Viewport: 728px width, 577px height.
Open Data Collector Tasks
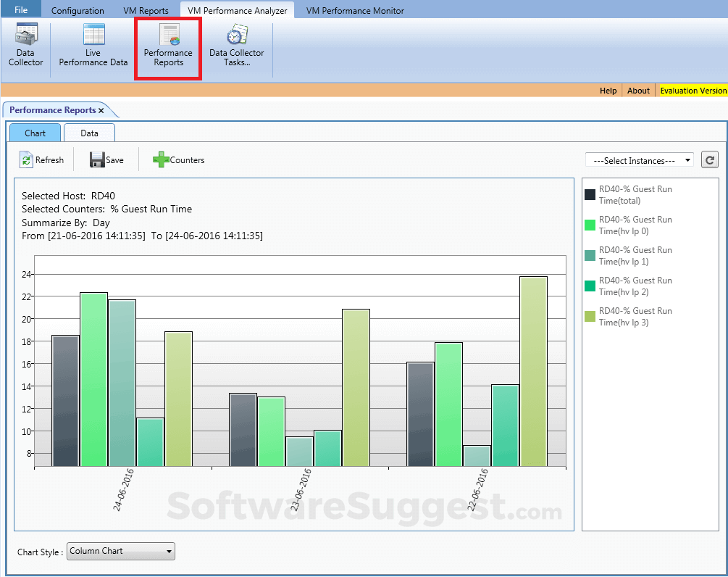pos(236,45)
